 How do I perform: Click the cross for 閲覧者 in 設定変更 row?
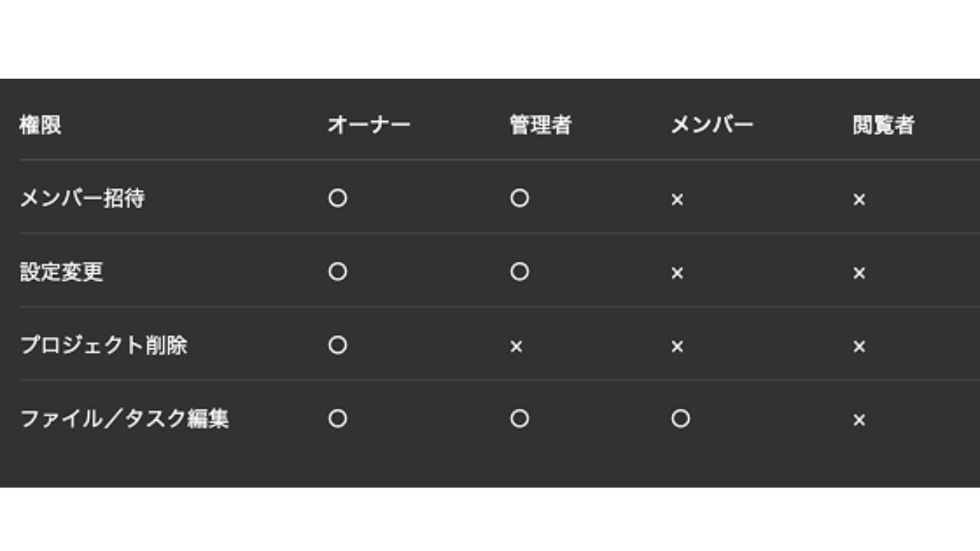tap(859, 273)
